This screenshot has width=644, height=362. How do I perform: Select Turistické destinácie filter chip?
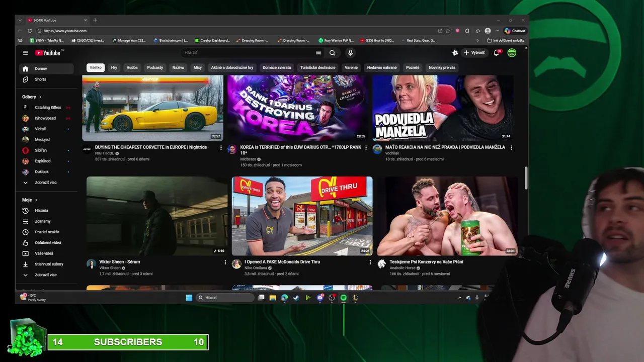point(317,67)
